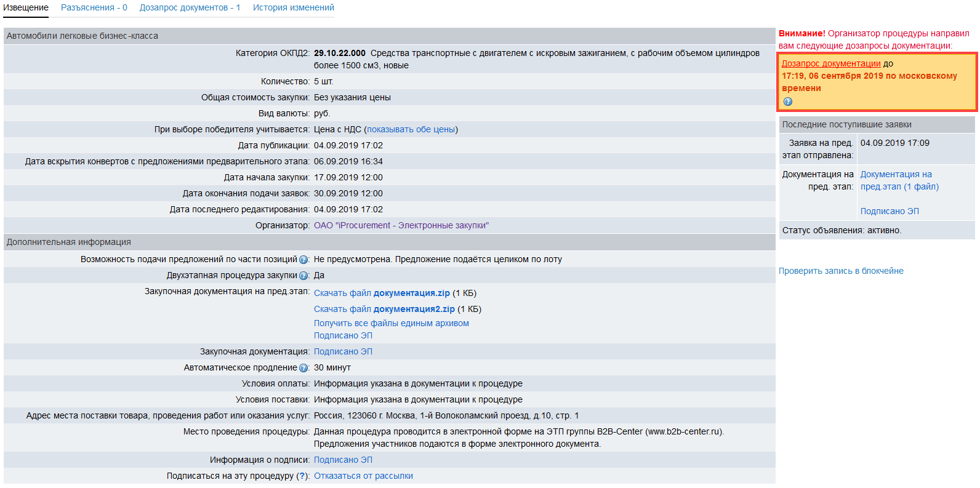Go to История изменений tab
Image resolution: width=980 pixels, height=488 pixels.
tap(293, 8)
